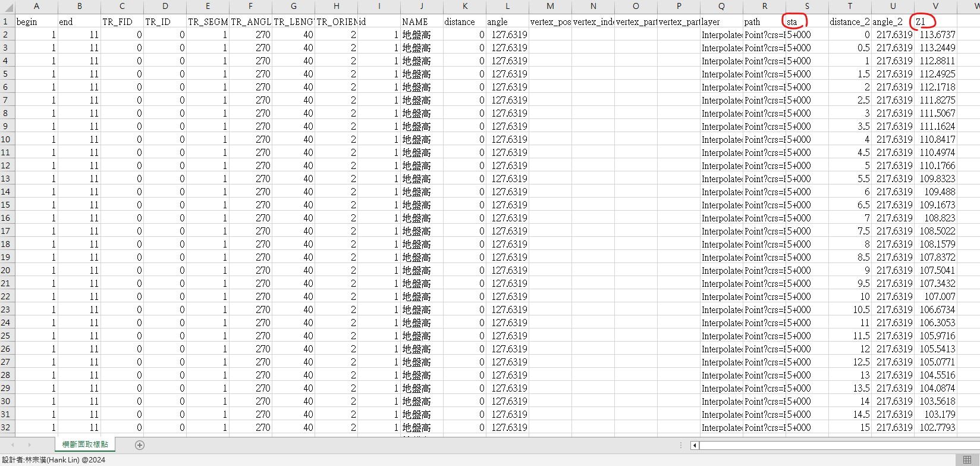Click the 'Z1' header cell
The height and width of the screenshot is (466, 980).
click(x=935, y=21)
